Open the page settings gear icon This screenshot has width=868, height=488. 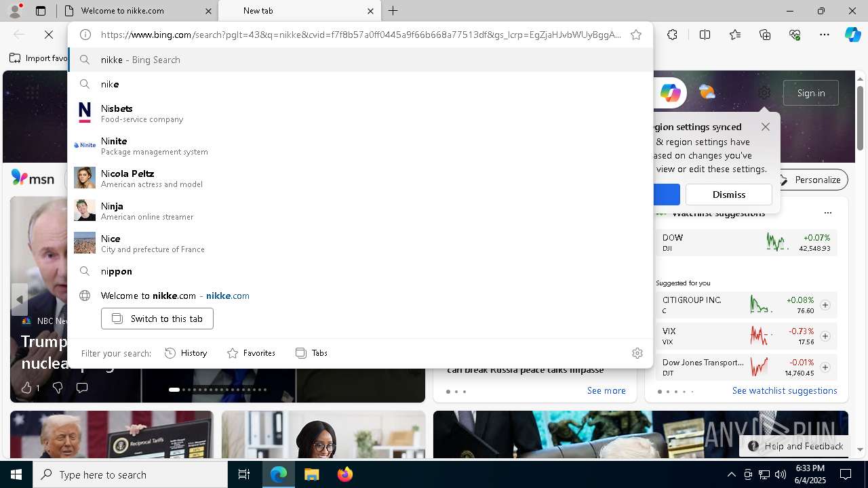point(764,93)
